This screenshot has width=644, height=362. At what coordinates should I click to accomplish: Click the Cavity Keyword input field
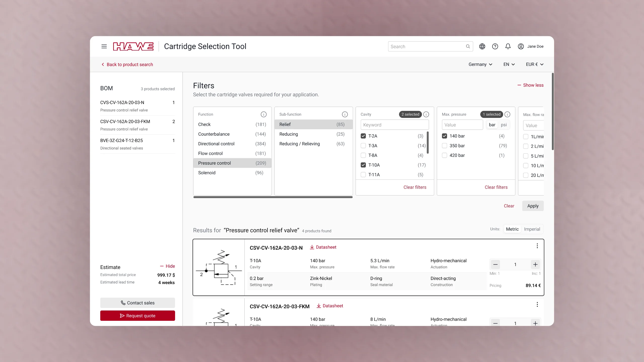395,125
